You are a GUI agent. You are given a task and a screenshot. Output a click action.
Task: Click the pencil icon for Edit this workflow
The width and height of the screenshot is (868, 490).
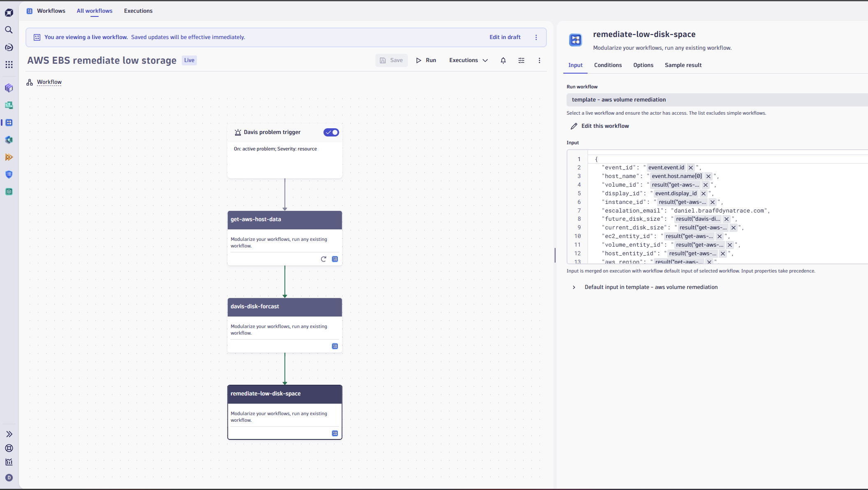[x=574, y=126]
